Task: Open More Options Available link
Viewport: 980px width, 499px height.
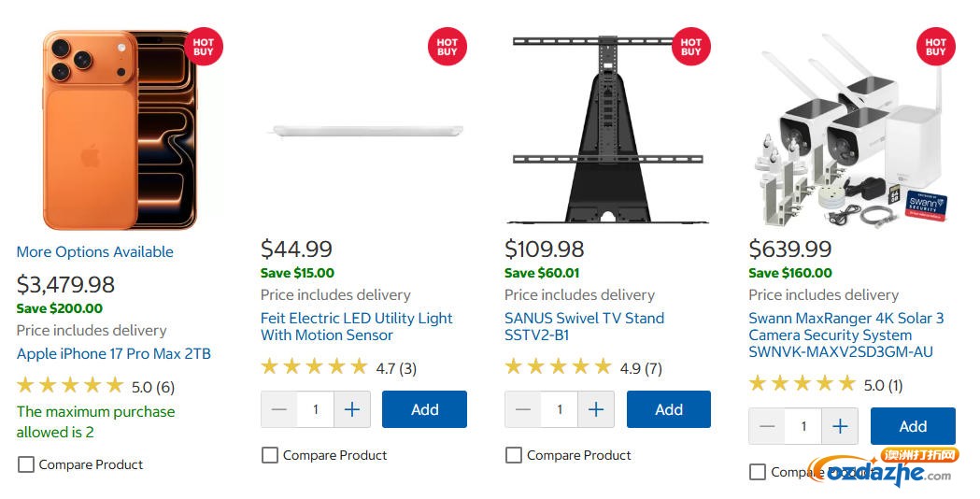Action: pyautogui.click(x=95, y=252)
